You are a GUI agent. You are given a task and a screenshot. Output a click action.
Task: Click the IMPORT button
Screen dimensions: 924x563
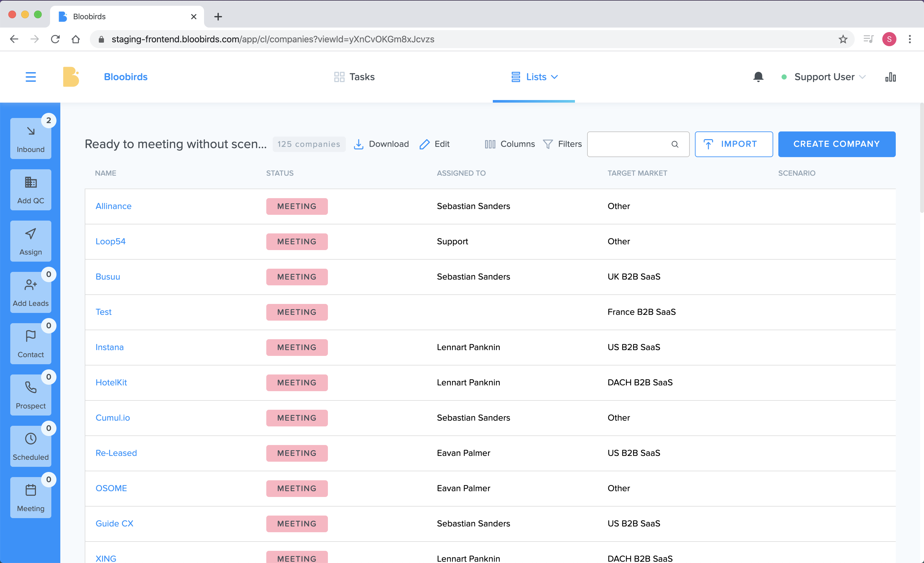(x=733, y=144)
